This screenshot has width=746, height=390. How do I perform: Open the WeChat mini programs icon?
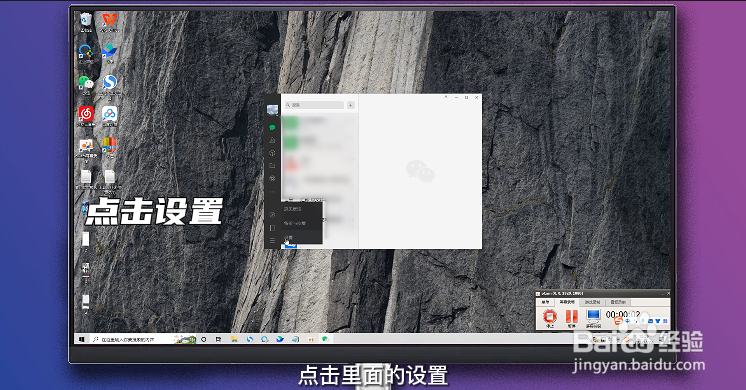pos(272,215)
